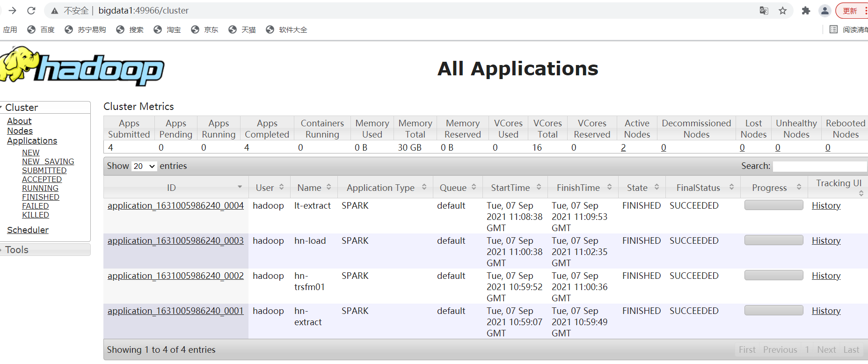Open application_1631005986240_0002 details
Image resolution: width=868 pixels, height=364 pixels.
tap(175, 276)
